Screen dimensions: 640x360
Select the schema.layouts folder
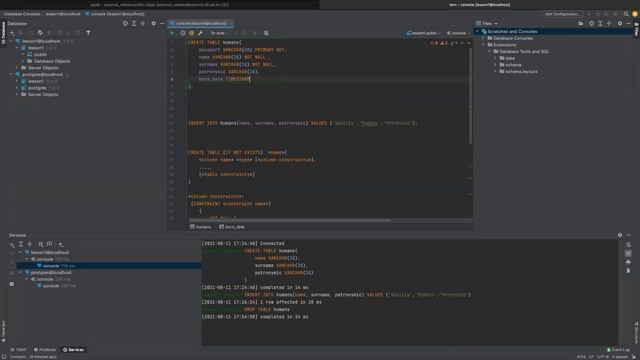[x=521, y=71]
